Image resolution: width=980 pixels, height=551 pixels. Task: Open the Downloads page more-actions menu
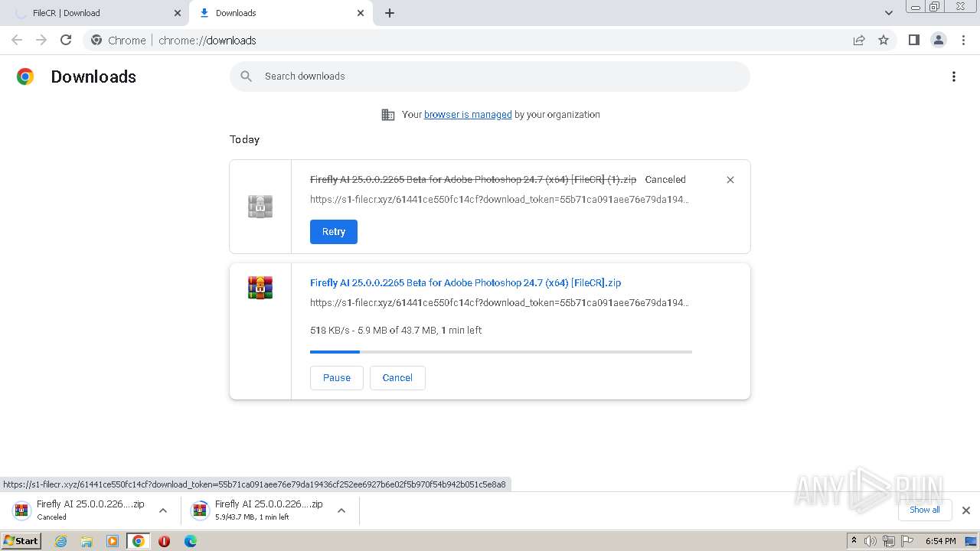click(x=953, y=77)
